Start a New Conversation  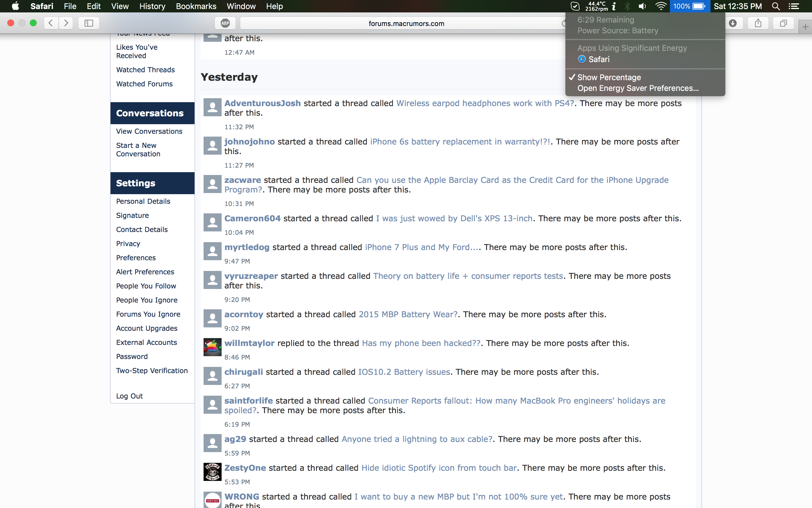tap(138, 150)
